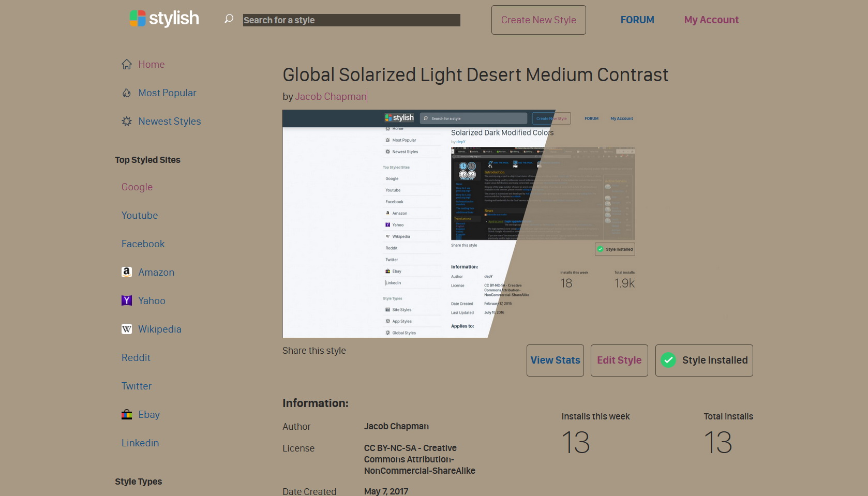Screen dimensions: 868x496
Task: Click the Search for a style input field
Action: coord(351,20)
